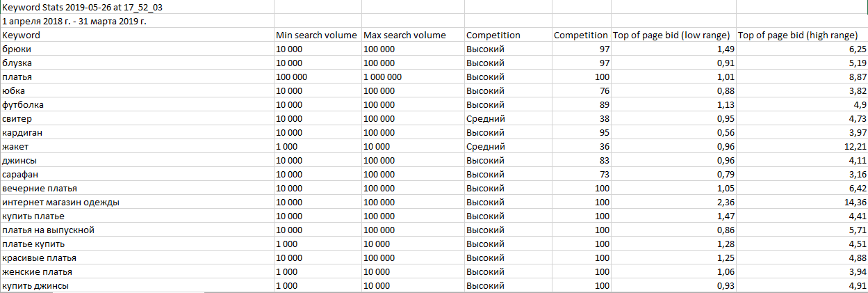This screenshot has width=868, height=293.
Task: Select the keyword cell платье купить
Action: click(137, 244)
